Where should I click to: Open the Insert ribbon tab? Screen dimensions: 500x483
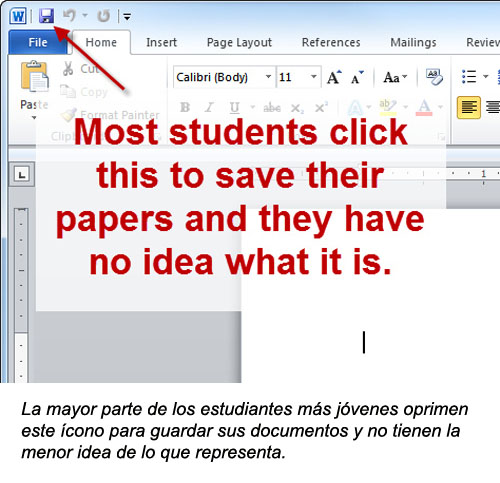click(x=161, y=42)
